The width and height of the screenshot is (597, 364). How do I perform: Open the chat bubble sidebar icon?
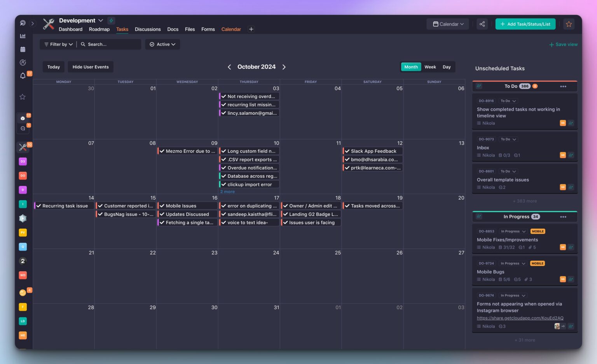(x=23, y=128)
